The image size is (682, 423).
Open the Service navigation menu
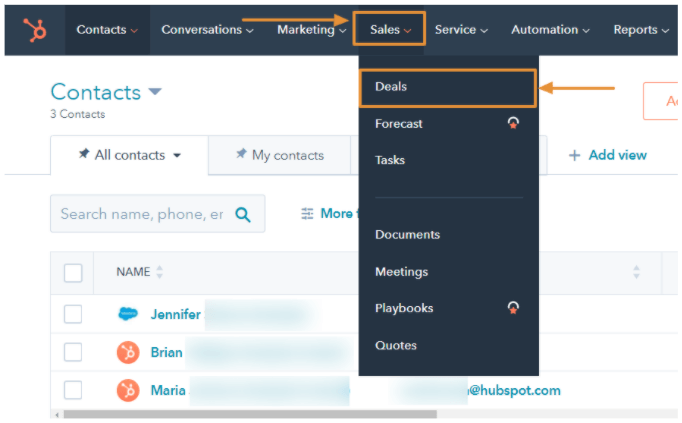[461, 30]
